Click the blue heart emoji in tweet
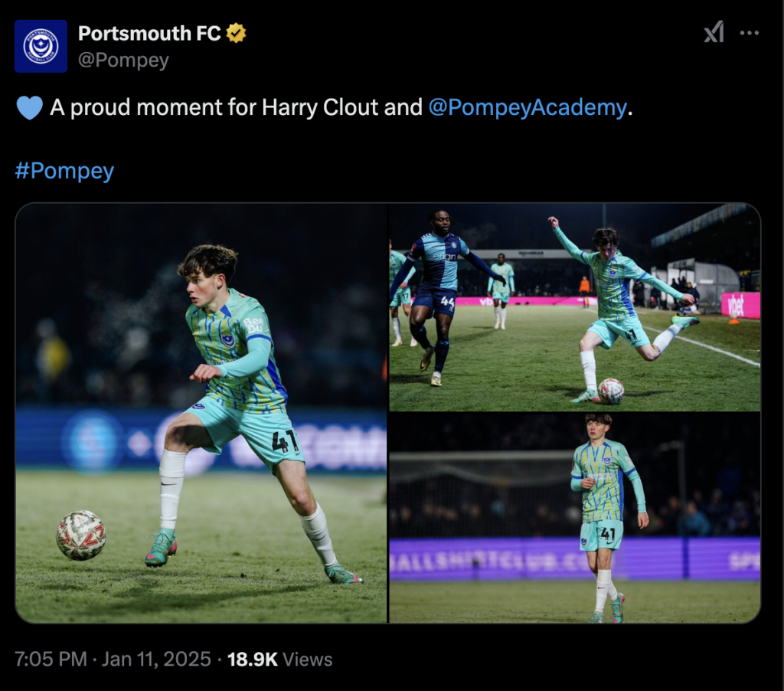Image resolution: width=784 pixels, height=691 pixels. [x=29, y=108]
